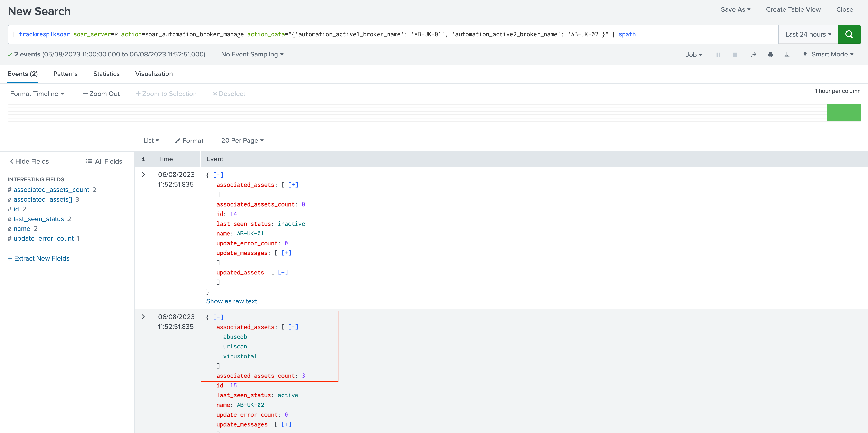Click Extract New Fields
Screen dimensions: 868x433
[x=38, y=259]
